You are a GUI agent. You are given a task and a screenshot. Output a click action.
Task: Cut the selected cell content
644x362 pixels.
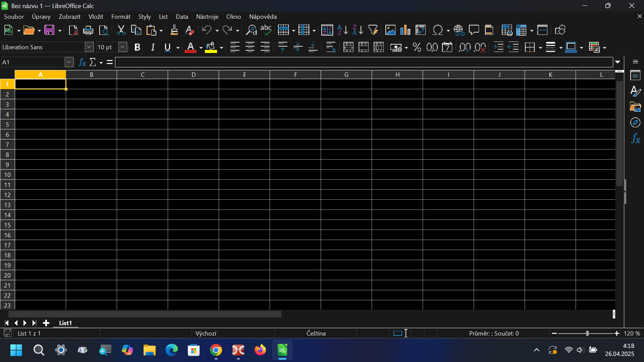coord(121,30)
